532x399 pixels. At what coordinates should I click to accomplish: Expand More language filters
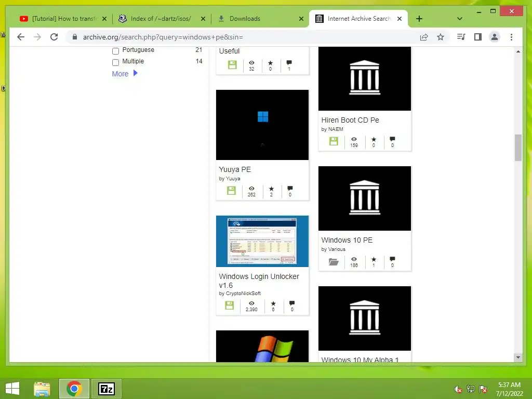[x=125, y=74]
